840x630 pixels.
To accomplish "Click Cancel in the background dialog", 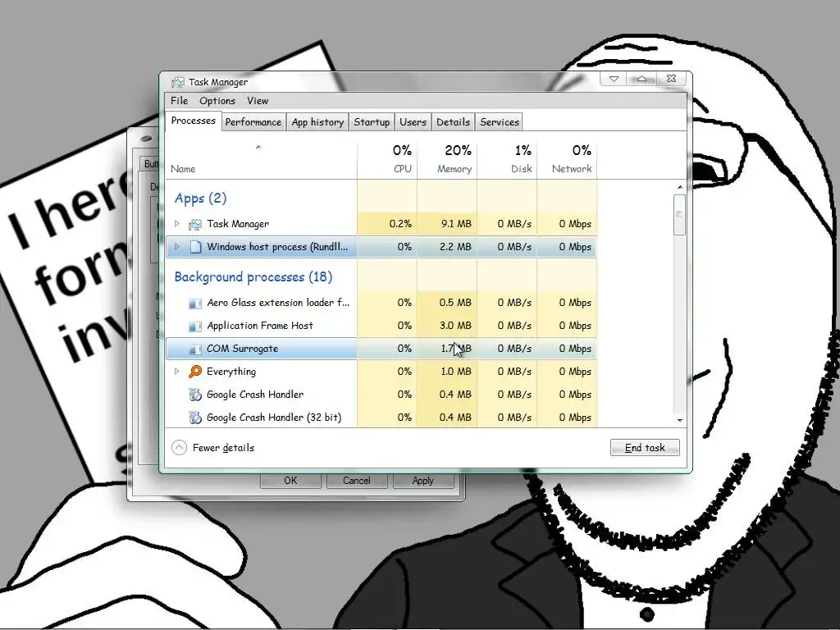I will pos(357,481).
